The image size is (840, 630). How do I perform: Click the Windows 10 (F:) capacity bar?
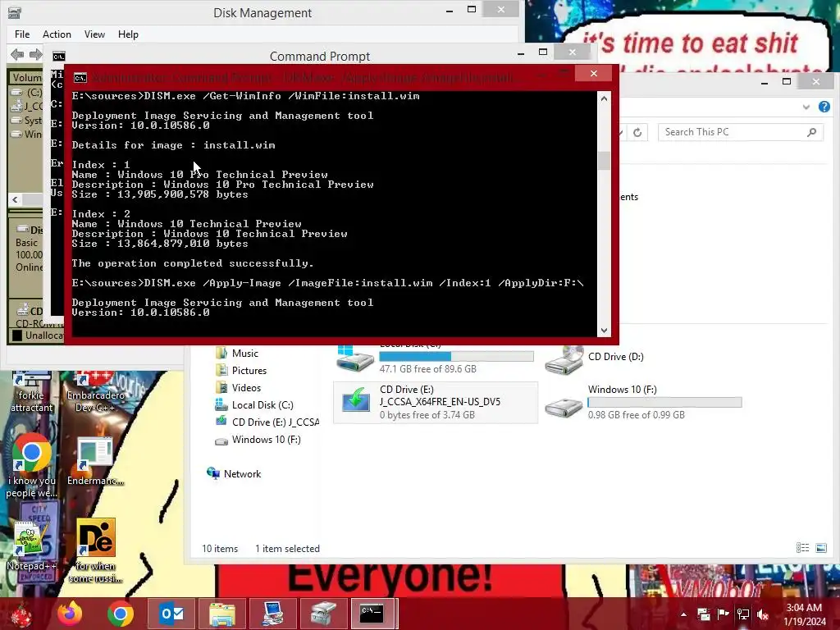[x=664, y=402]
